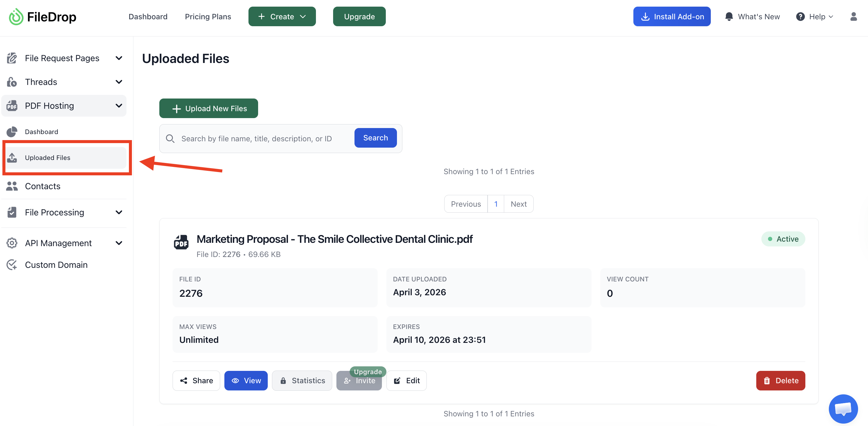The width and height of the screenshot is (868, 426).
Task: Open the Threads section icon
Action: [11, 82]
